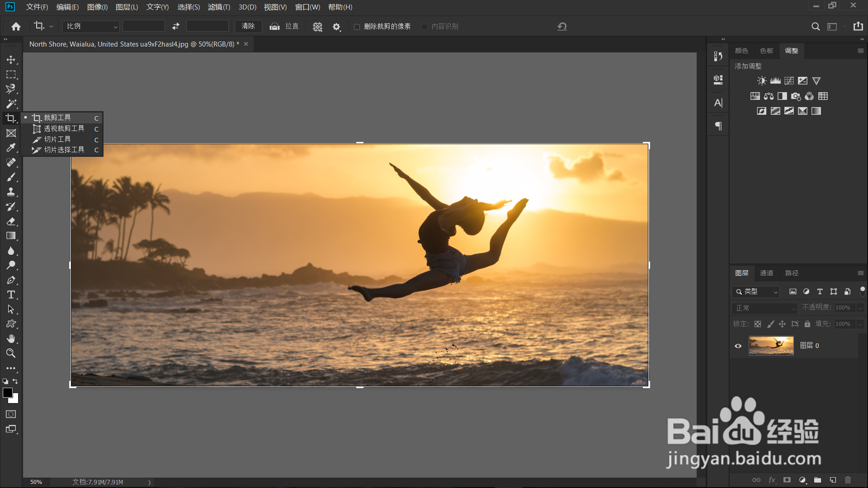Click the Clear (清除) button

pos(248,27)
